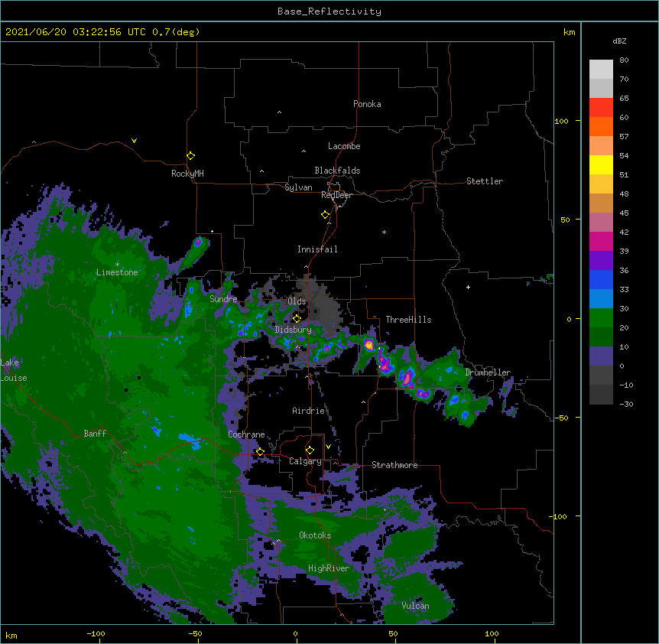Click the -50 tick on bottom x-axis
The width and height of the screenshot is (659, 644).
pyautogui.click(x=195, y=633)
